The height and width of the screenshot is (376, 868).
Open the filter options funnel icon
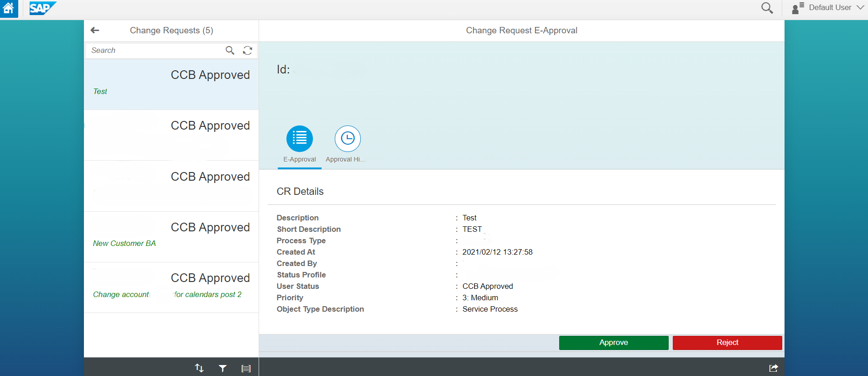(x=223, y=368)
